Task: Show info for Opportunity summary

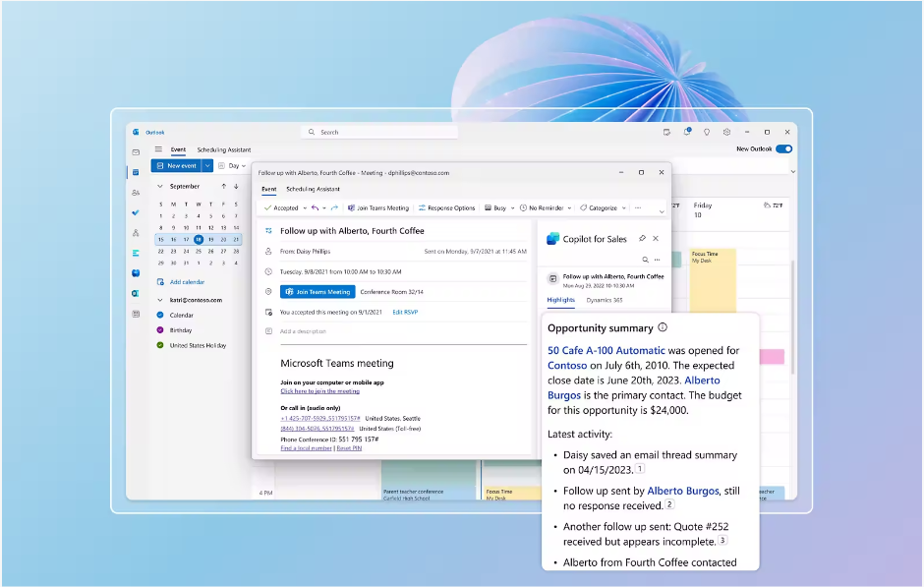Action: tap(663, 327)
